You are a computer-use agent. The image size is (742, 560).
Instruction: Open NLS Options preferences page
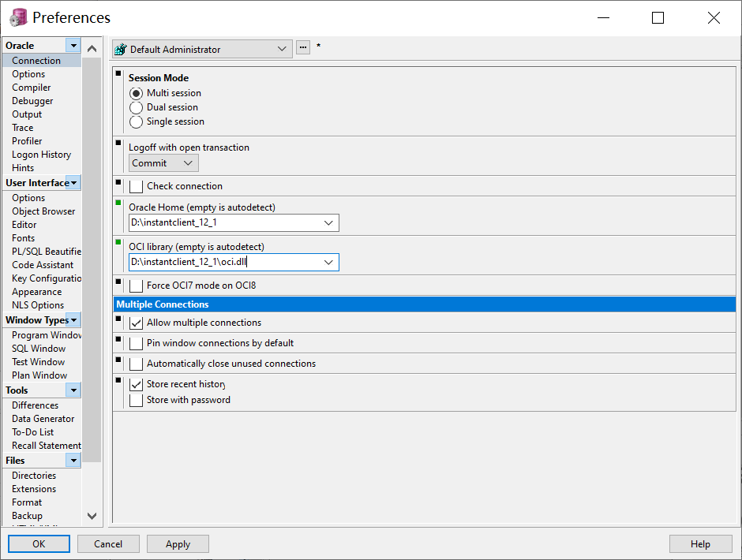pos(38,305)
